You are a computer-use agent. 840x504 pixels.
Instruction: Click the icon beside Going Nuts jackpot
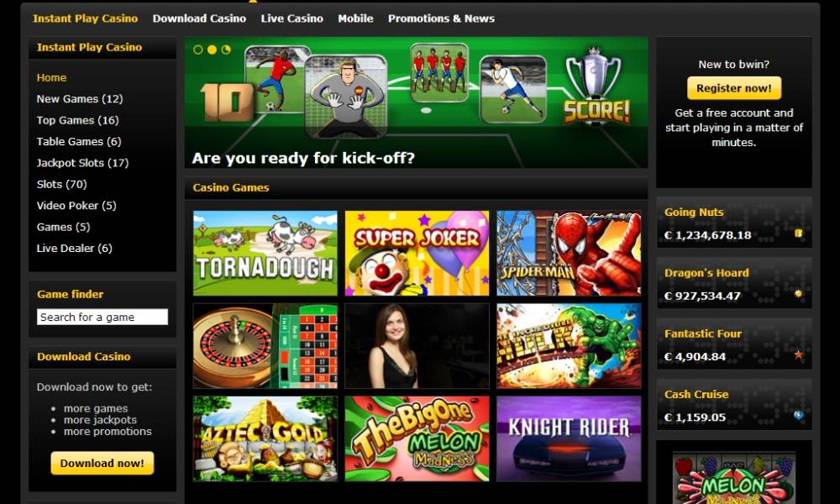tap(798, 233)
